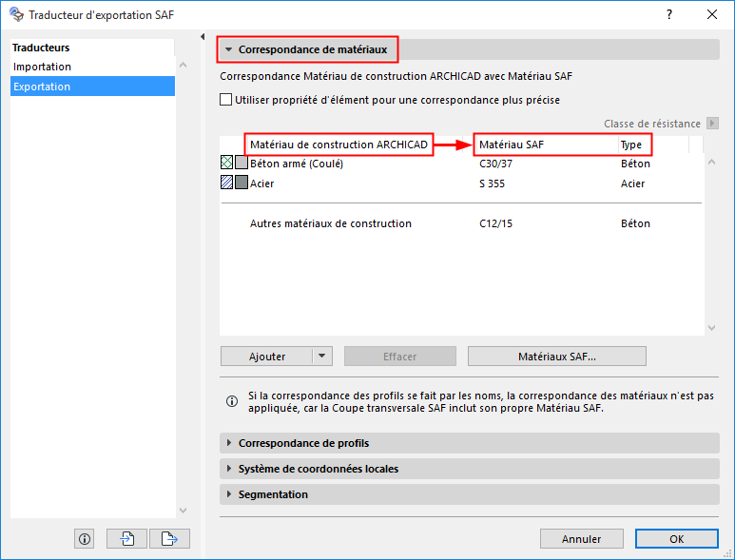Collapse the Correspondance de matériaux section
Viewport: 735px width, 560px height.
(x=229, y=48)
